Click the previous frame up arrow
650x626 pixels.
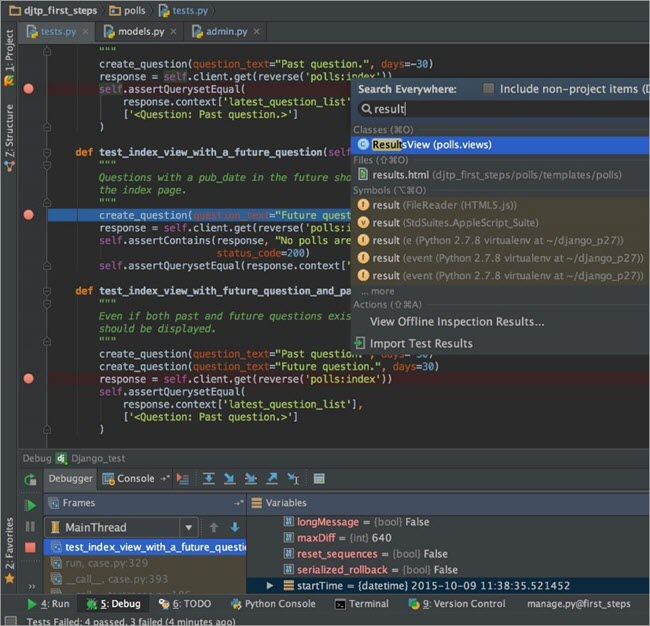click(x=213, y=527)
